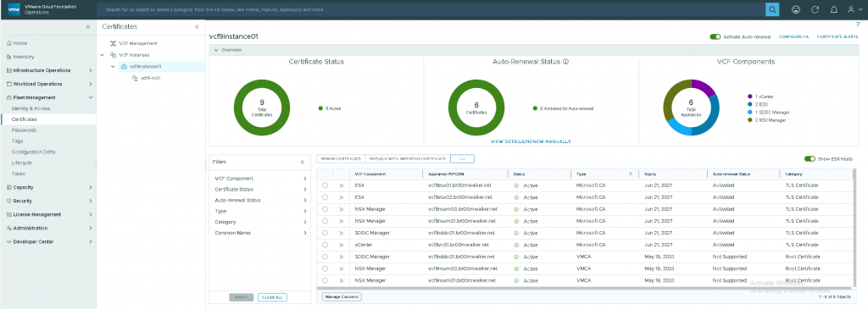Click the olive NSX Manager legend dot
The image size is (868, 309).
[749, 120]
